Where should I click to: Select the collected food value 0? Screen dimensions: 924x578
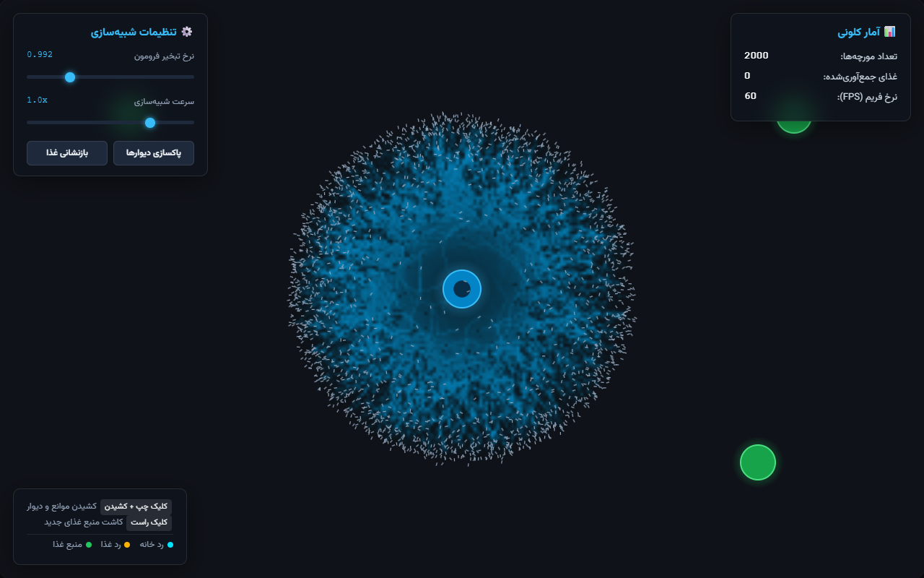click(747, 76)
